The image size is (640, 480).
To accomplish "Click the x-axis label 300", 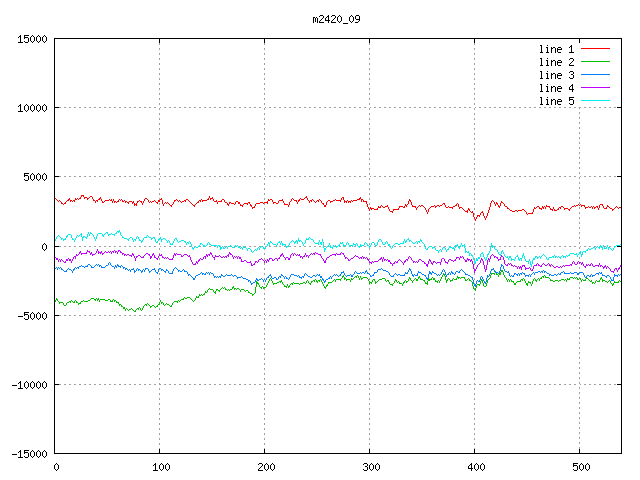I will [x=371, y=467].
